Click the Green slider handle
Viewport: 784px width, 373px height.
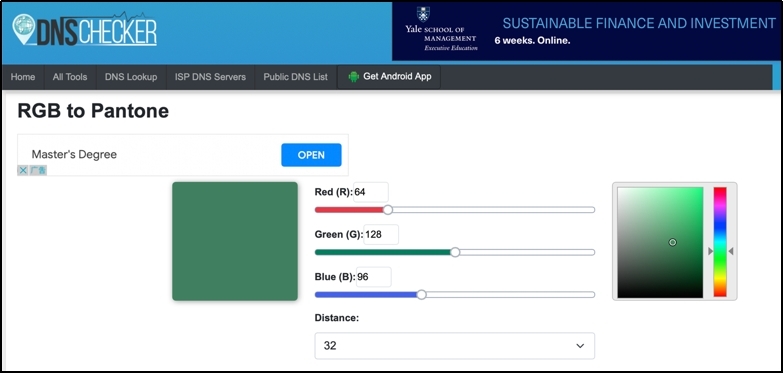(x=455, y=252)
